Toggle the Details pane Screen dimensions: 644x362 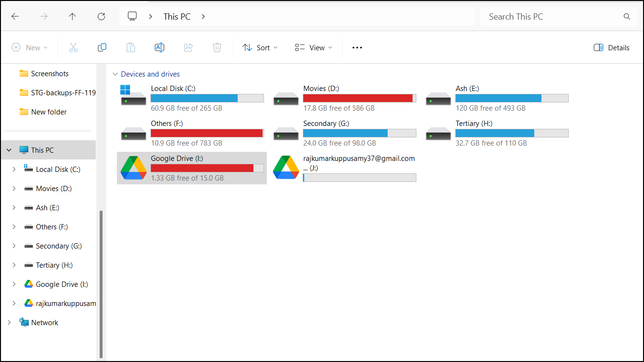click(x=611, y=47)
